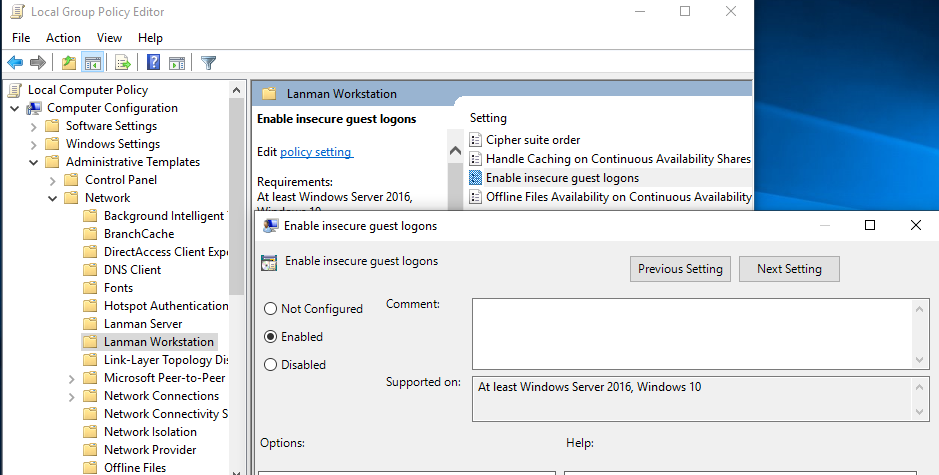This screenshot has width=939, height=475.
Task: Expand the Network Connections node
Action: pos(72,397)
